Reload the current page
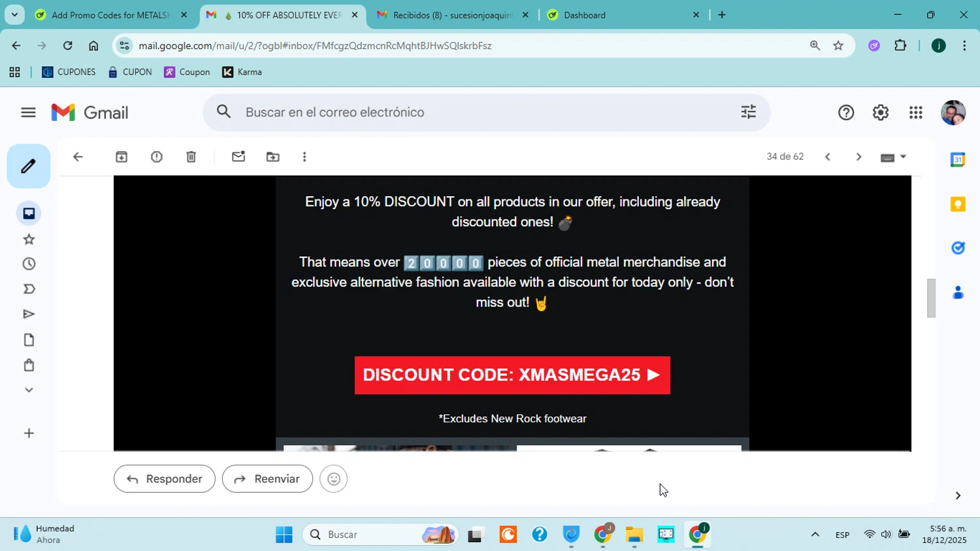 pos(67,46)
